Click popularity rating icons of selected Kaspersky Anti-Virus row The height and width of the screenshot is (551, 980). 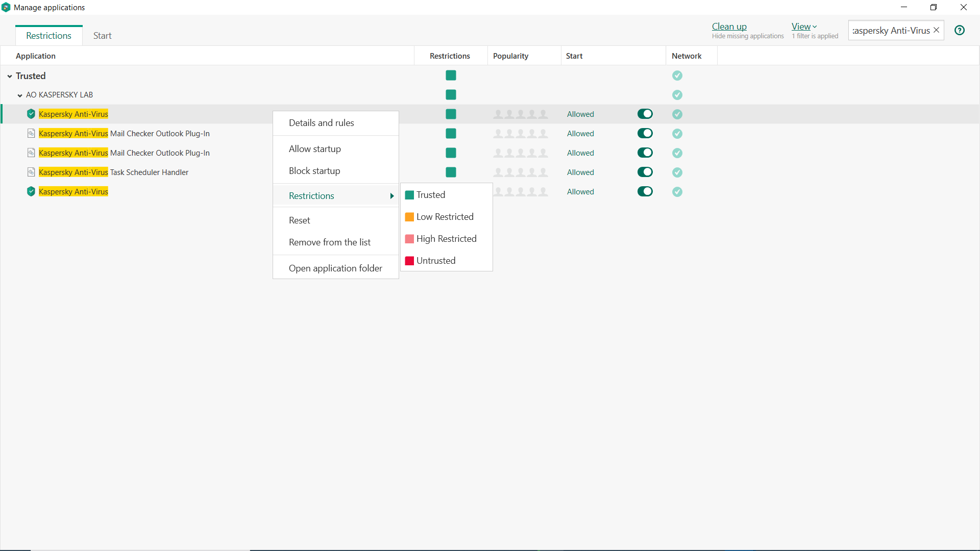pos(521,114)
